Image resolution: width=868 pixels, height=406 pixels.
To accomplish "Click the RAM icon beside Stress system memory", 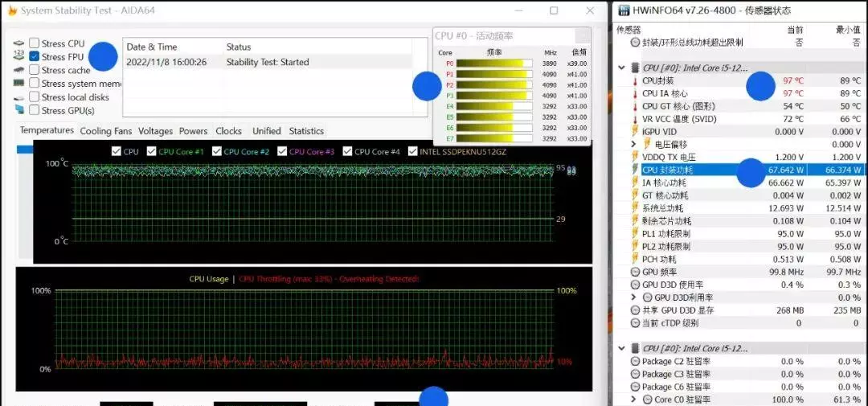I will 19,83.
